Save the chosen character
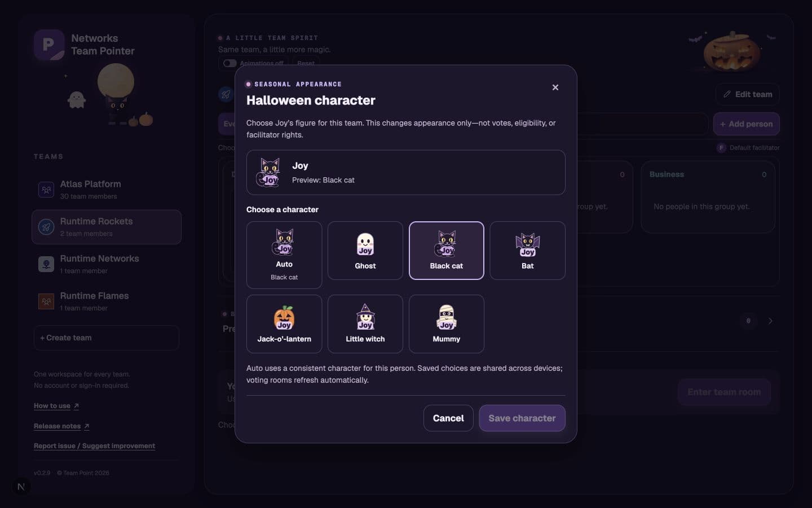The height and width of the screenshot is (508, 812). point(522,418)
